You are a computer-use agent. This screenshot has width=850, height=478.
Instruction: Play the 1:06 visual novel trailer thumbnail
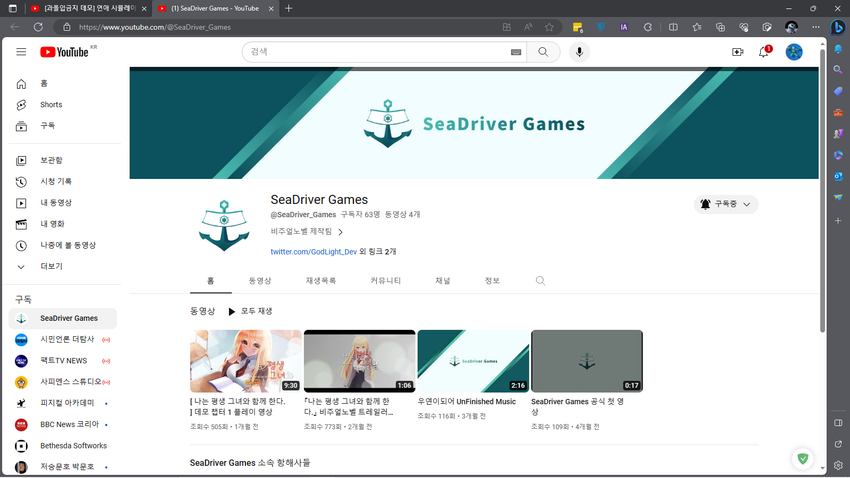pyautogui.click(x=359, y=361)
